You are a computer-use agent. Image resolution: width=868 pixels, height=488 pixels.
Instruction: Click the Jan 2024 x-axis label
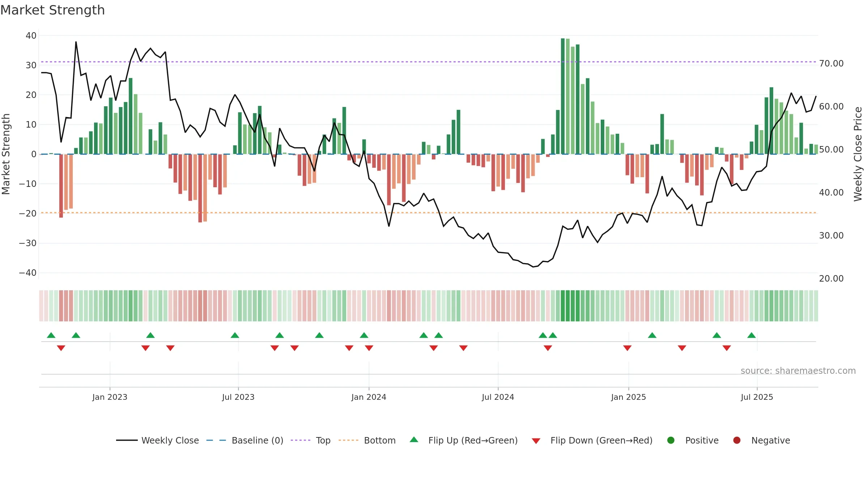coord(369,397)
